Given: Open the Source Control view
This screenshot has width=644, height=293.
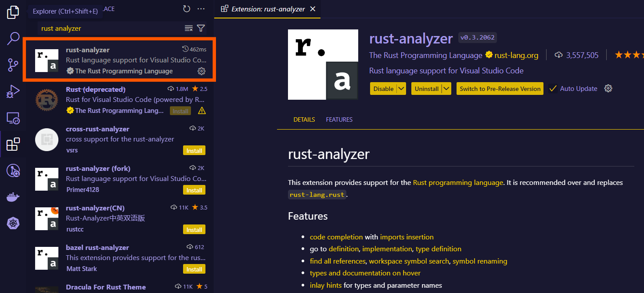Looking at the screenshot, I should [x=13, y=65].
